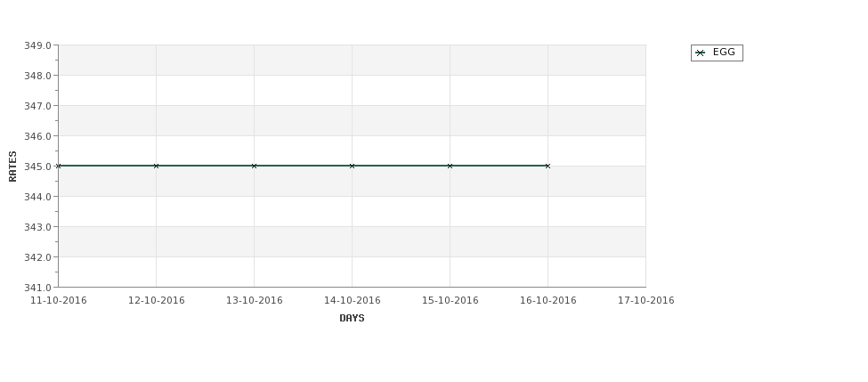
Task: Click the data point marker for 11-10-2016
Action: click(59, 166)
